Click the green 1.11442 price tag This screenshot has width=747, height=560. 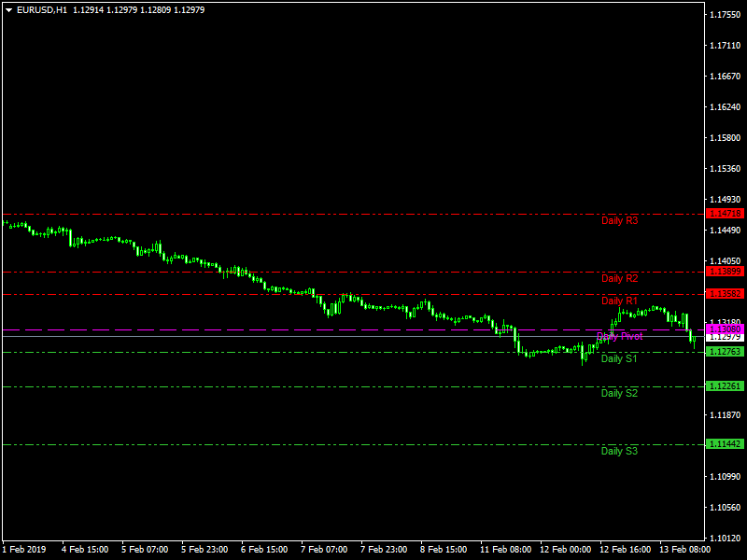point(726,444)
